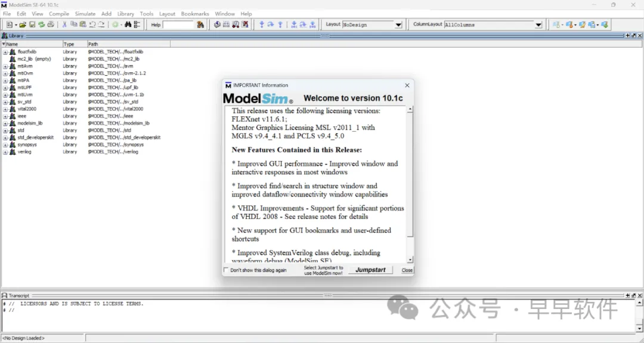Screen dimensions: 644x343
Task: Click the Find binoculars icon
Action: [x=128, y=24]
